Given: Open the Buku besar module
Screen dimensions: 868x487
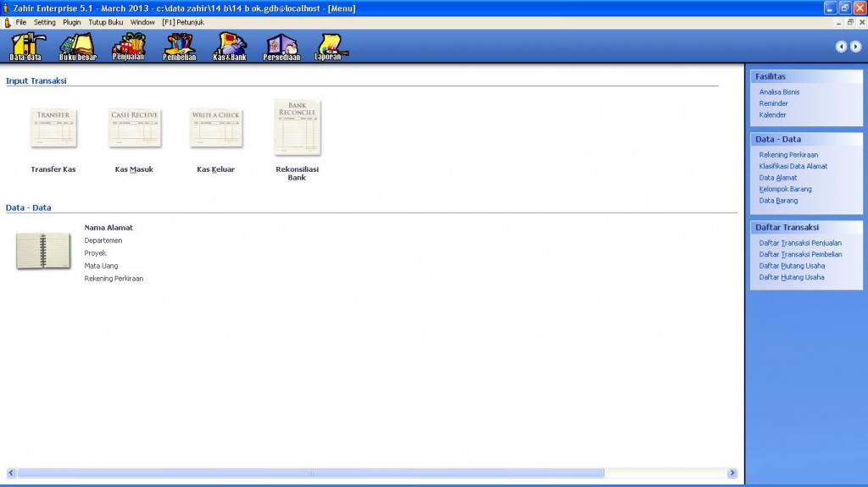Looking at the screenshot, I should [x=77, y=47].
